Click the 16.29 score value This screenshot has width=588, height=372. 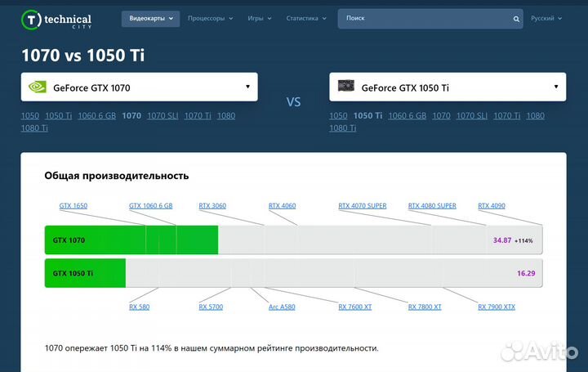click(526, 273)
